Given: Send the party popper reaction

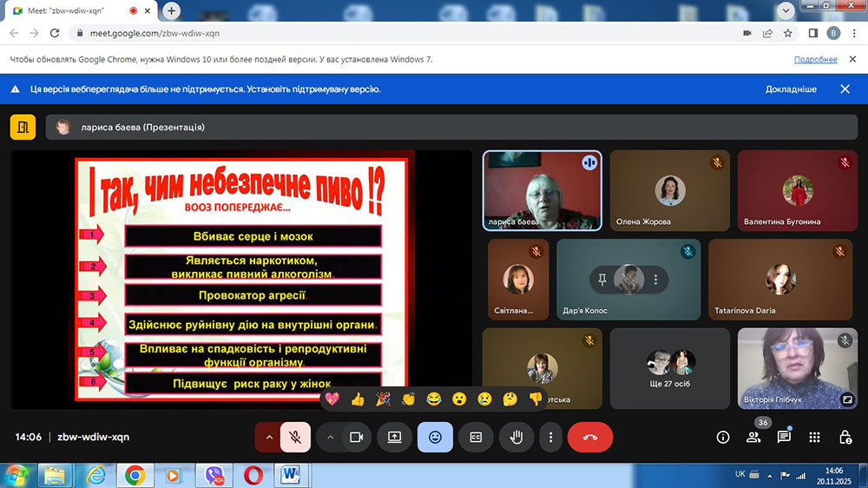Looking at the screenshot, I should (383, 399).
